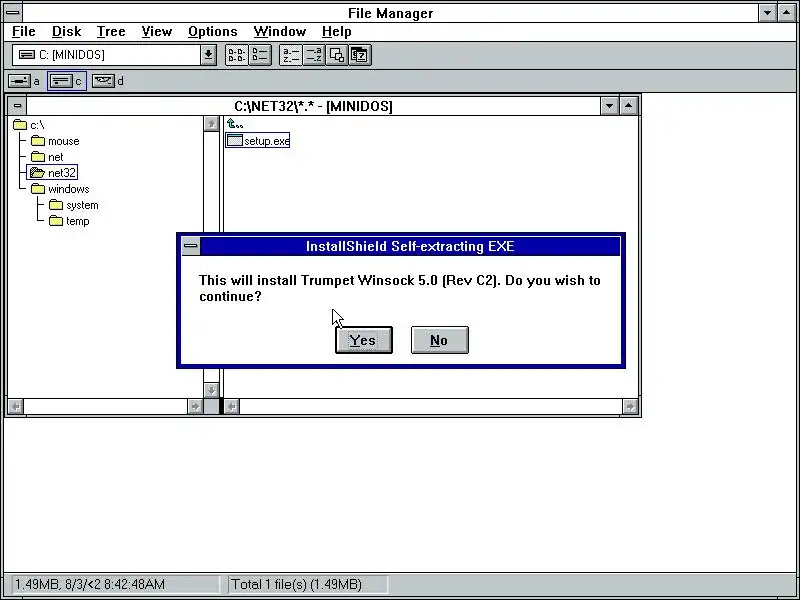Select hard drive c icon
This screenshot has height=600, width=800.
click(62, 81)
